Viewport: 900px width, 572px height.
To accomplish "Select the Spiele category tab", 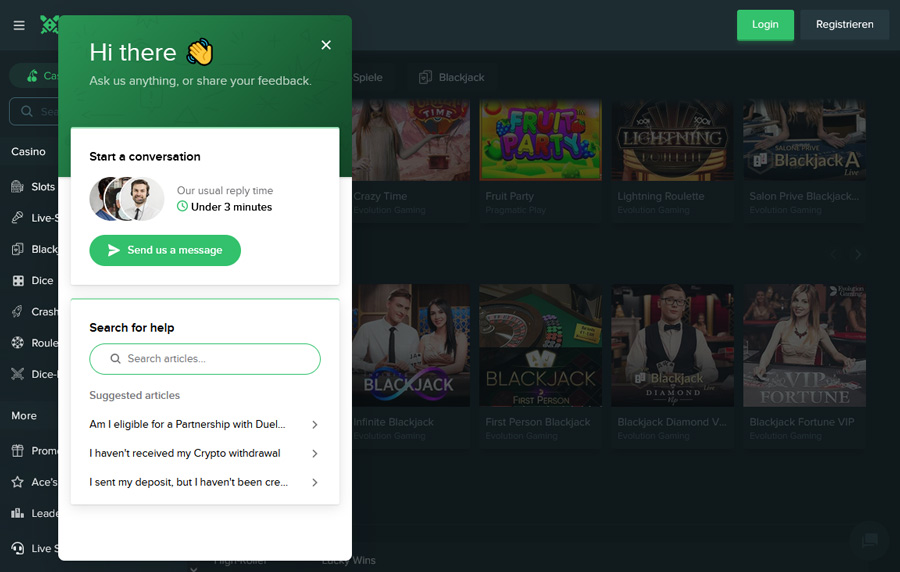I will (x=367, y=77).
